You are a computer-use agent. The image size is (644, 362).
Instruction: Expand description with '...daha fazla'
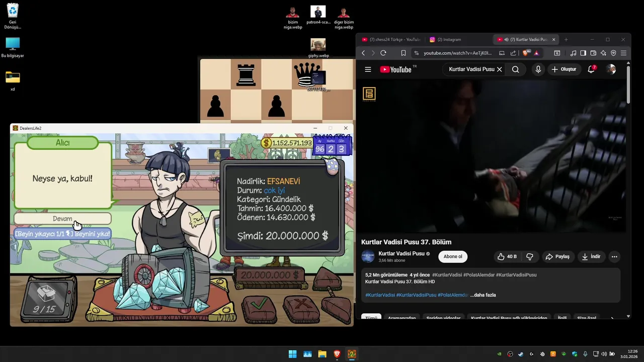(483, 295)
